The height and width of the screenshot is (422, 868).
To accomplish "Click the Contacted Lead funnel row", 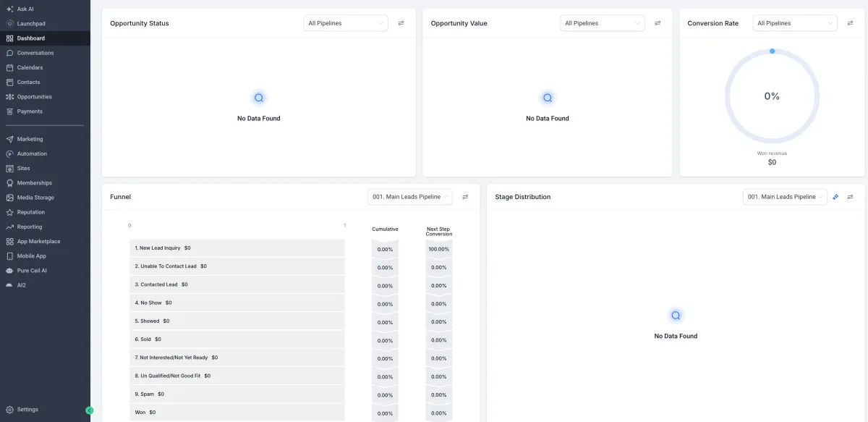I will coord(237,284).
